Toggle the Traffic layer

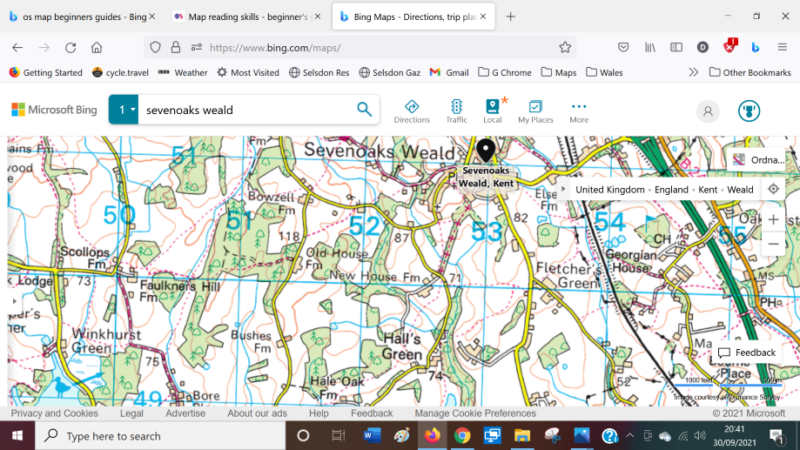(x=456, y=111)
